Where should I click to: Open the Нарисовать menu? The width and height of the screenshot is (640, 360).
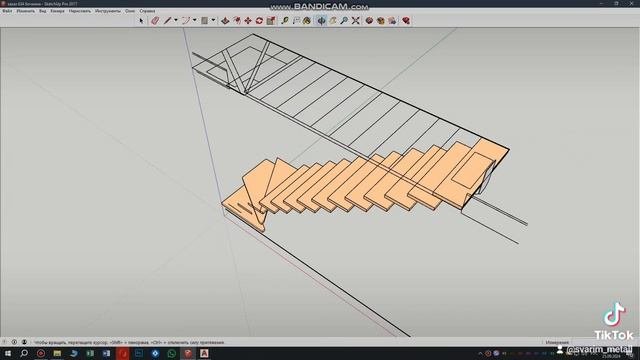[x=80, y=11]
